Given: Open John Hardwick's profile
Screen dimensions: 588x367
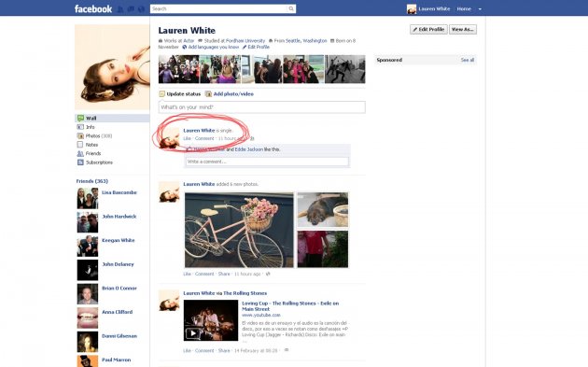Looking at the screenshot, I should point(119,217).
